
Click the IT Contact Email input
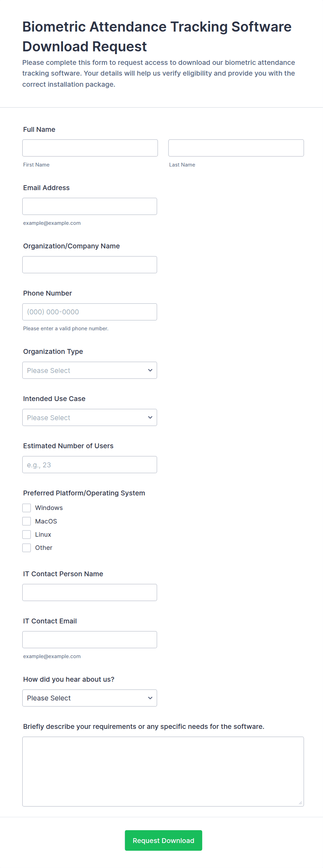click(x=89, y=640)
